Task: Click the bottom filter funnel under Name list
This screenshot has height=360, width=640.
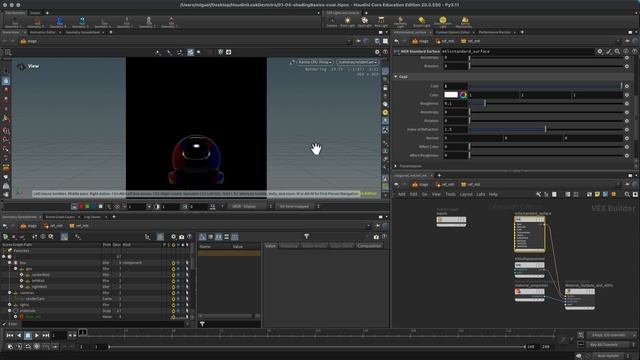Action: [202, 324]
